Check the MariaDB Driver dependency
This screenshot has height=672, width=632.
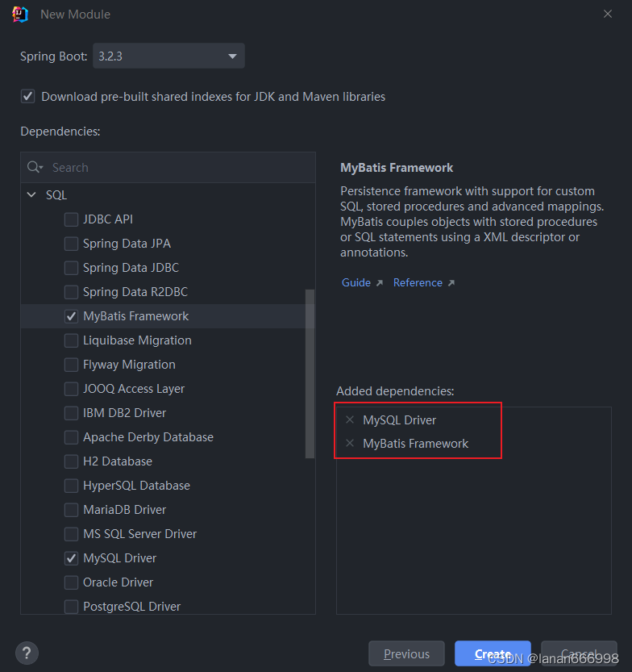pyautogui.click(x=71, y=510)
